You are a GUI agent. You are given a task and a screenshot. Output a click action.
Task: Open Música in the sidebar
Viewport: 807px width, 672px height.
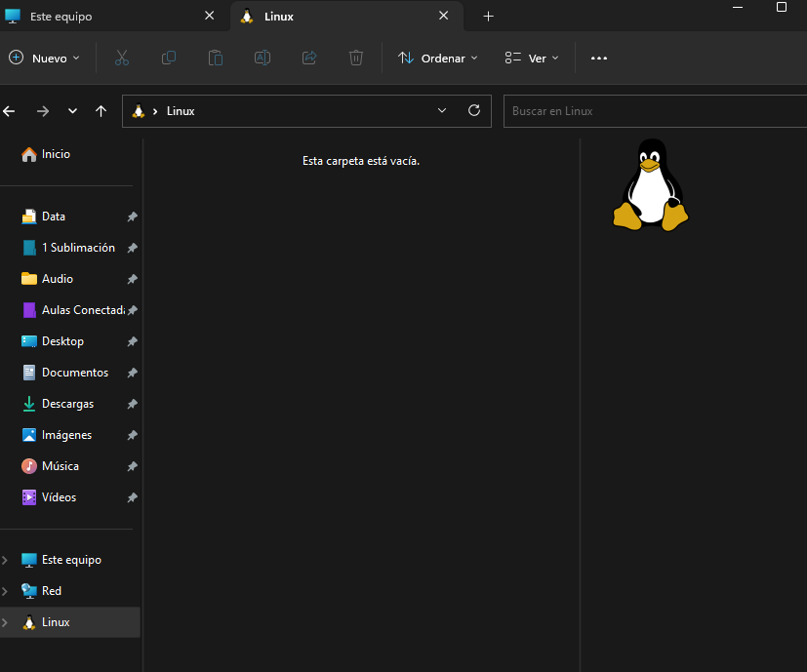pos(61,466)
